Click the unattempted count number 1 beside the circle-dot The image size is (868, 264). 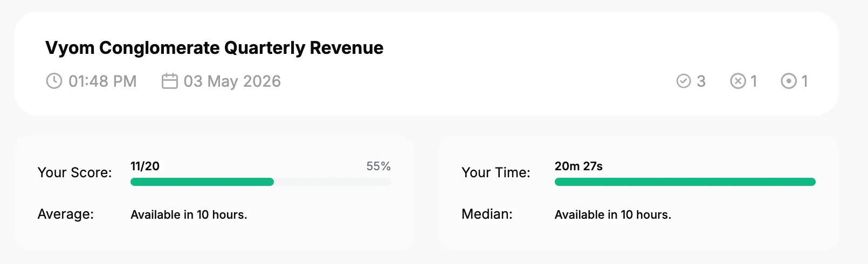[x=804, y=81]
